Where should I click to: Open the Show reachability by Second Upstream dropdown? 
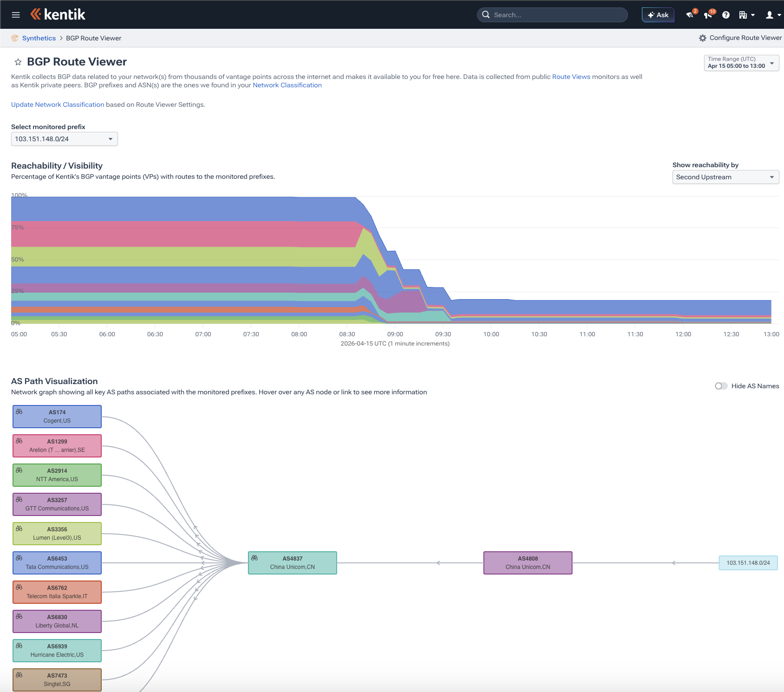tap(725, 177)
